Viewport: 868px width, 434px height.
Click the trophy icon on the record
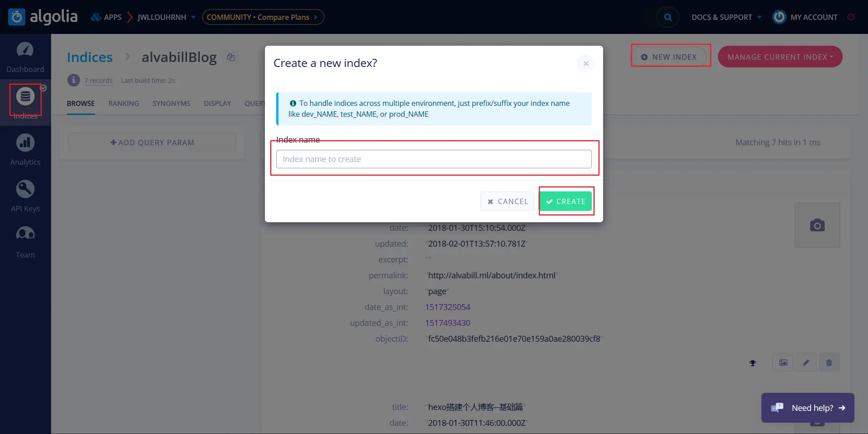(x=753, y=363)
